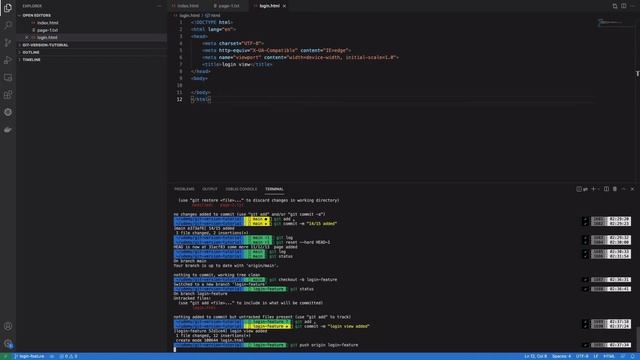
Task: Open the Extensions view
Action: click(8, 95)
